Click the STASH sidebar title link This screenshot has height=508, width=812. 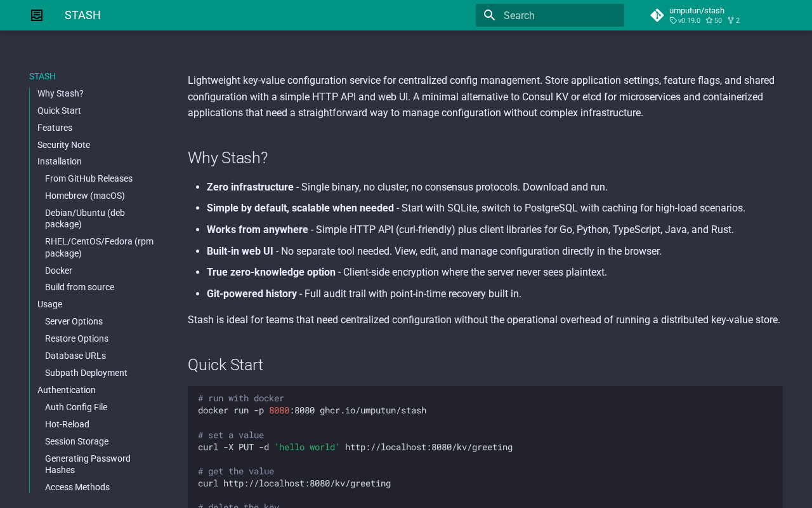click(x=43, y=76)
